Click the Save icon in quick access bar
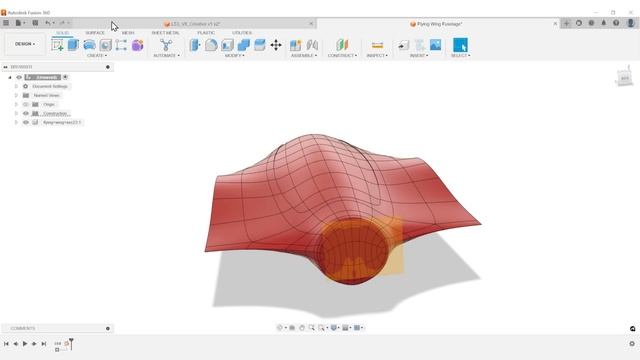Image resolution: width=640 pixels, height=360 pixels. coord(35,23)
